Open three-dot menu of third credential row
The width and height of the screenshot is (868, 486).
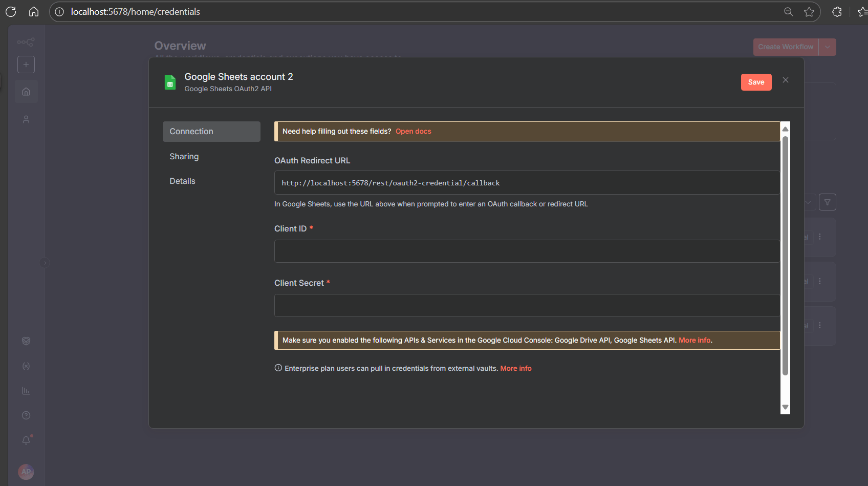820,326
